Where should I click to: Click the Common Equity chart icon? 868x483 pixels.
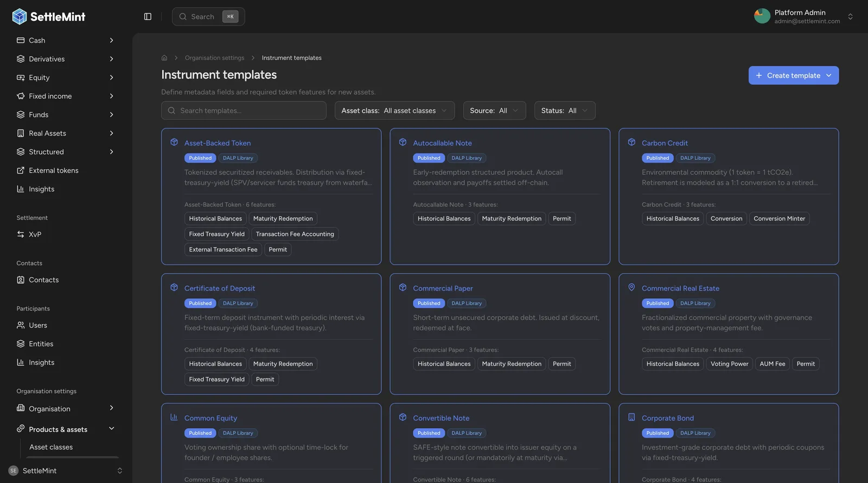(174, 417)
